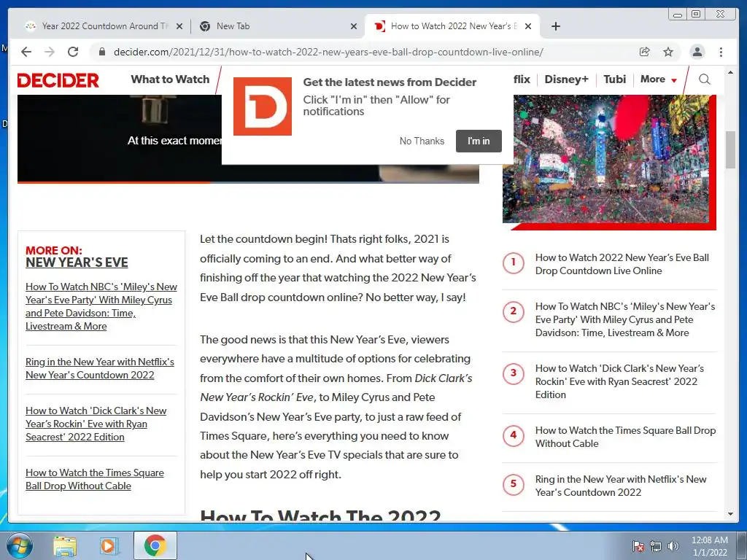Click the network tray icon

click(656, 546)
